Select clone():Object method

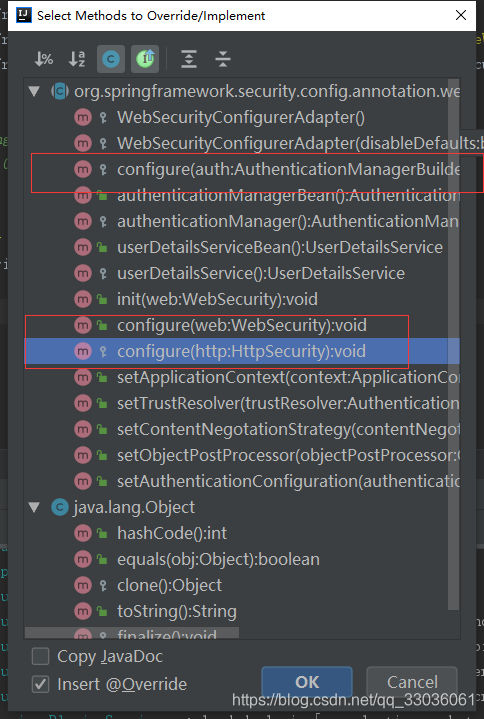click(242, 585)
